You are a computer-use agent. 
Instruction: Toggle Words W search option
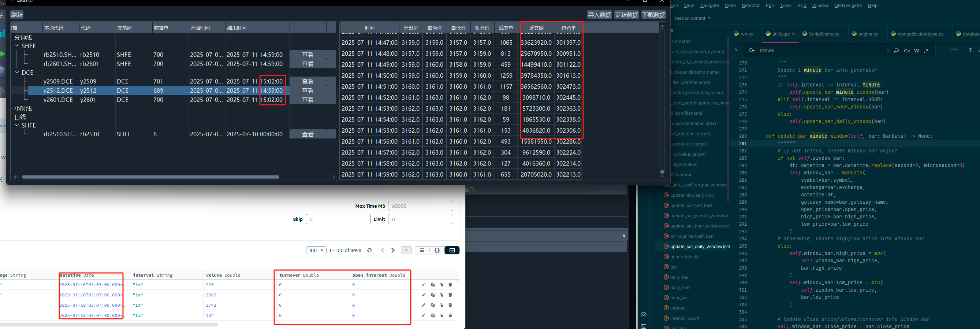pyautogui.click(x=916, y=51)
